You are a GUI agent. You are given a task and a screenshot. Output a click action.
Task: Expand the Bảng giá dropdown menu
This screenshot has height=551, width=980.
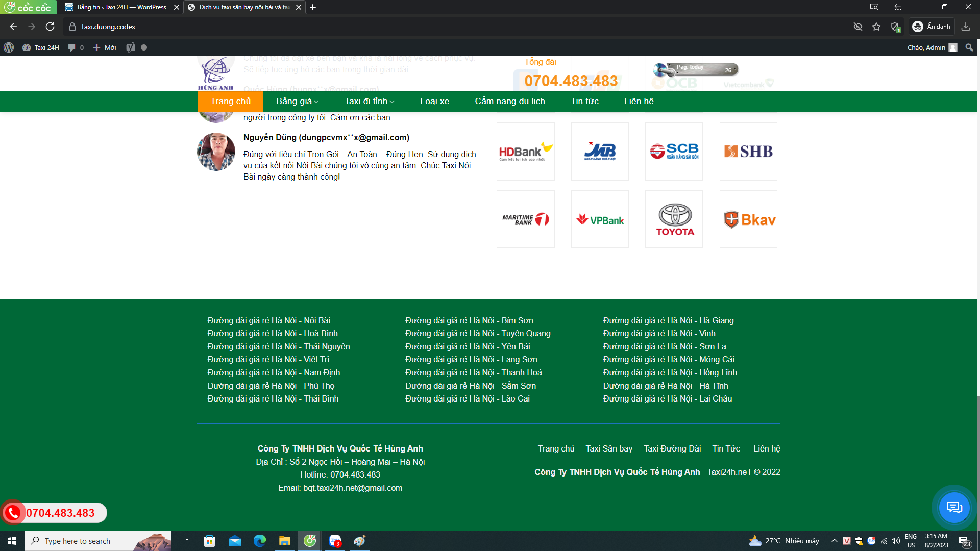tap(297, 101)
